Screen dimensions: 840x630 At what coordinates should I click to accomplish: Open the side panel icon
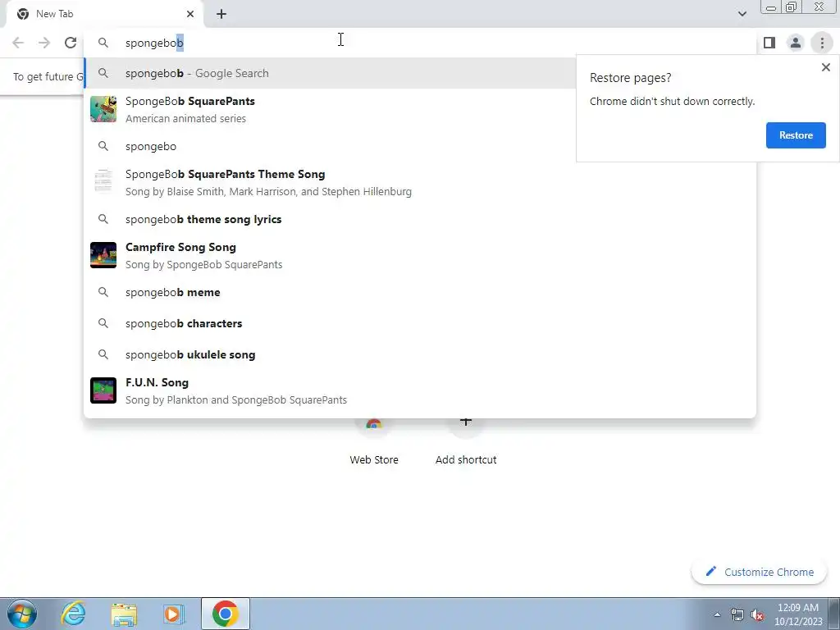(x=769, y=43)
